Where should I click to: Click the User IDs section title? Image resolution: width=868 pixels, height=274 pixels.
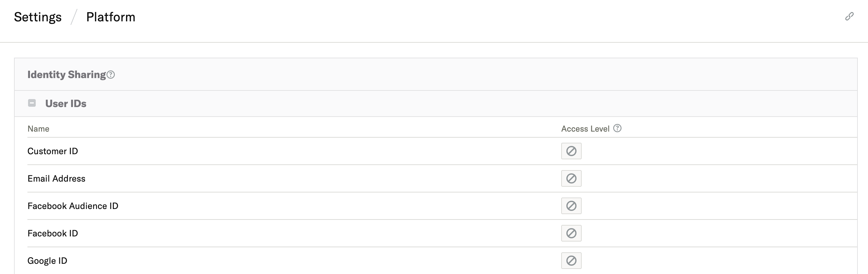click(x=66, y=103)
